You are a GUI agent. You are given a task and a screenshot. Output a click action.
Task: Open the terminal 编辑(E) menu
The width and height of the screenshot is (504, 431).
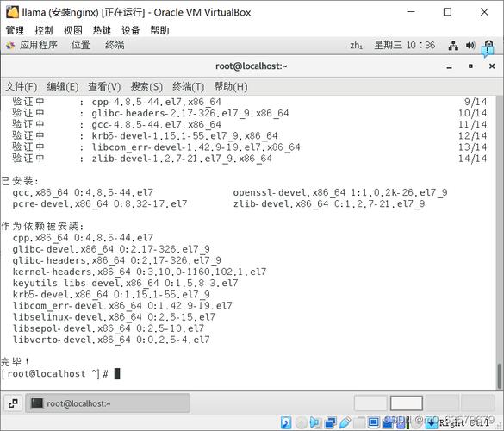click(62, 87)
